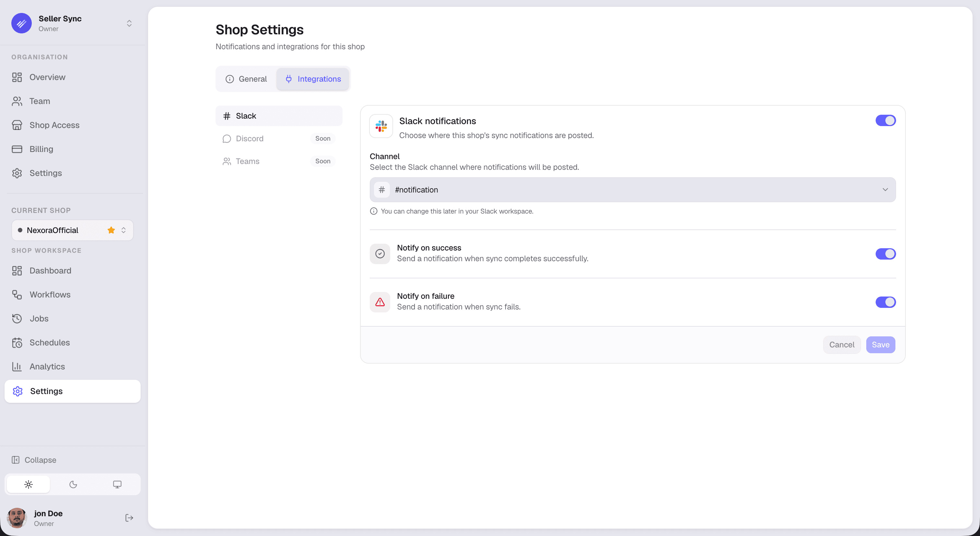Image resolution: width=980 pixels, height=536 pixels.
Task: Log out with the sign-out icon
Action: (x=129, y=518)
